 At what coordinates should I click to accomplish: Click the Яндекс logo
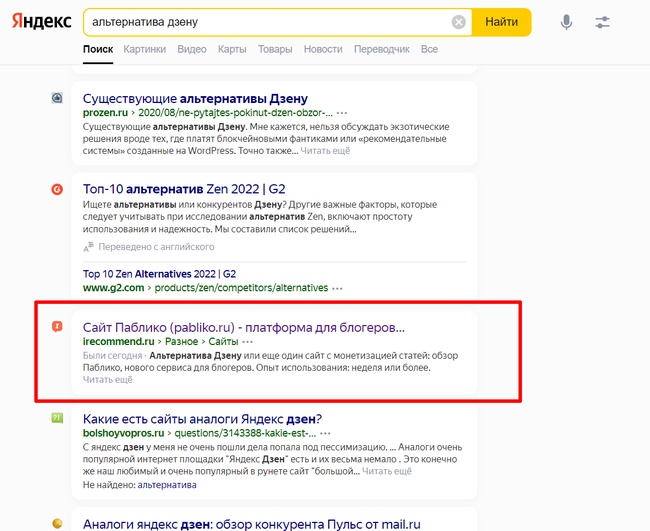[41, 21]
